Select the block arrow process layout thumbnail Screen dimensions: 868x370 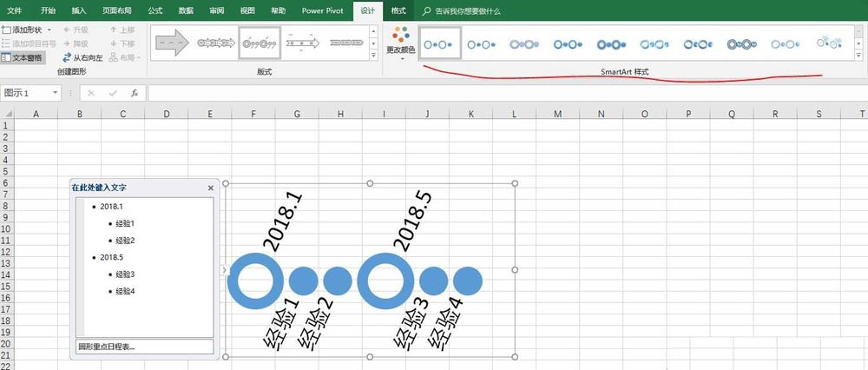click(x=173, y=43)
